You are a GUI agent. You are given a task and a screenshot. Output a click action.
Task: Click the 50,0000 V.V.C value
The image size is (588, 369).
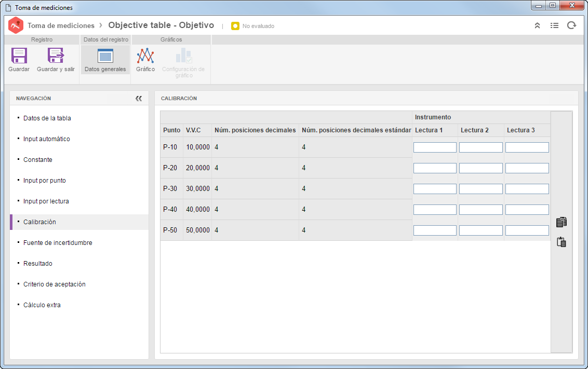(197, 230)
